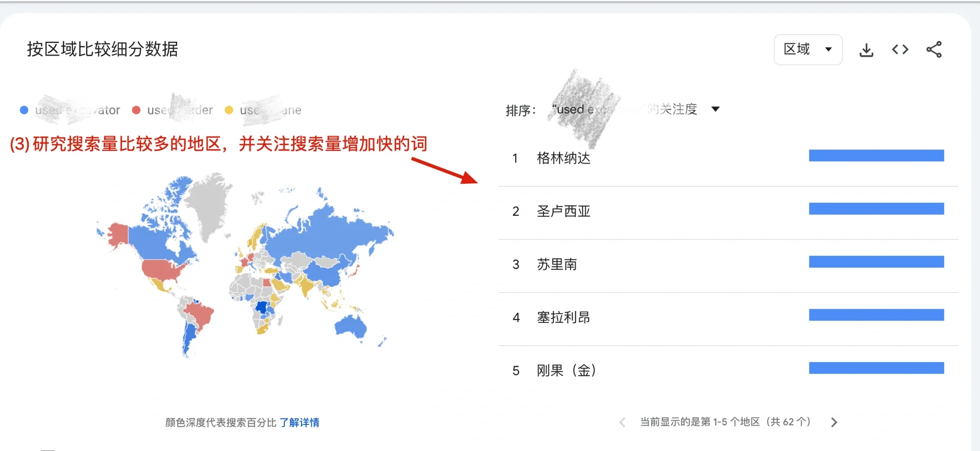
Task: Click the United States on the map
Action: [161, 270]
